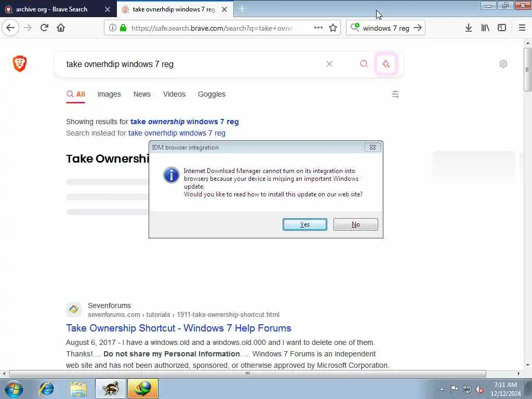
Task: Close the 'take ovnerhdip windows 7 reg' tab
Action: tap(224, 9)
